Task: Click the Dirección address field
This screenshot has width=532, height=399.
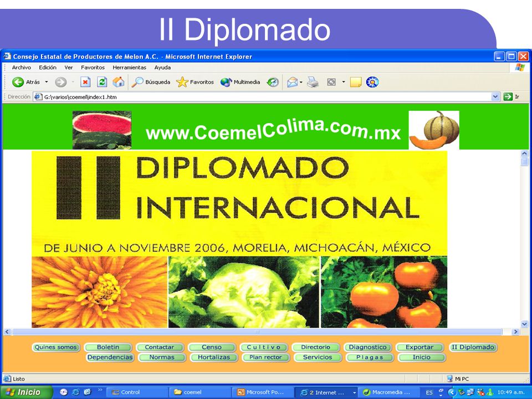Action: point(267,96)
